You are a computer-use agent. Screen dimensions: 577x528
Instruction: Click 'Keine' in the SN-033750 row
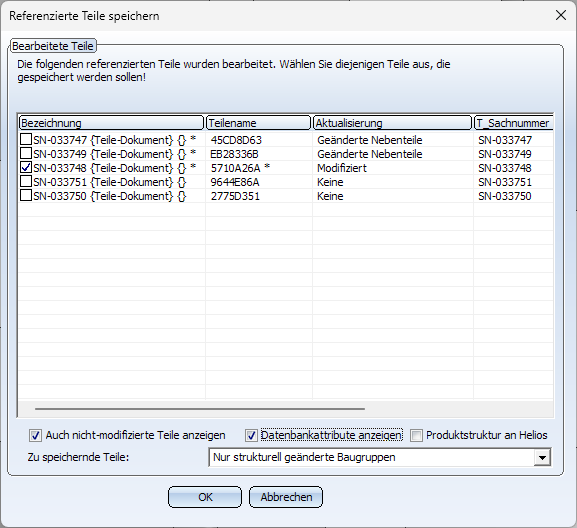(330, 196)
